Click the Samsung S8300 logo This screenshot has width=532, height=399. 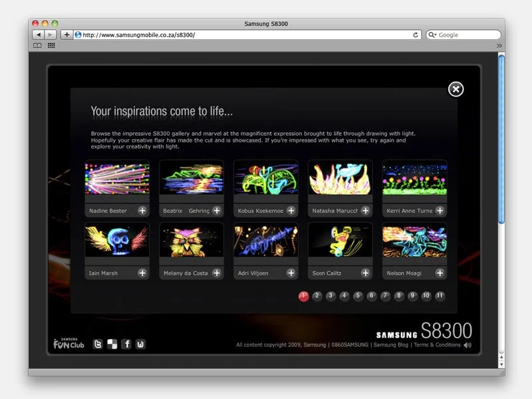424,331
